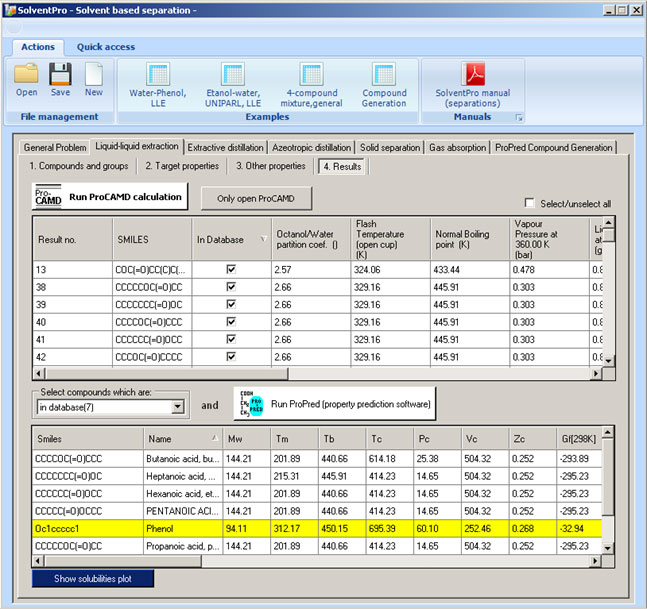
Task: Click the Save floppy disk icon
Action: pos(60,74)
